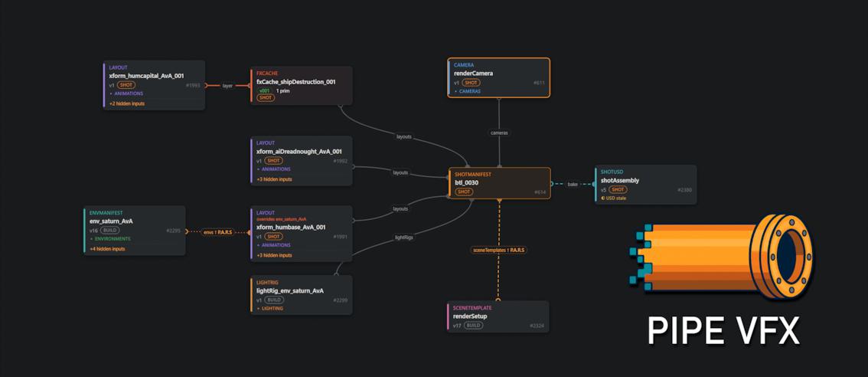Click ANIMATIONS tag on xform_humbase node
Viewport: 868px width, 377px height.
(x=273, y=245)
